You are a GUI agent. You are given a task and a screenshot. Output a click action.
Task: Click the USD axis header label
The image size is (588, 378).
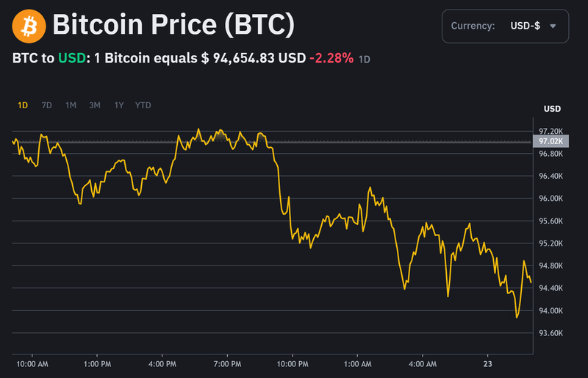click(551, 109)
